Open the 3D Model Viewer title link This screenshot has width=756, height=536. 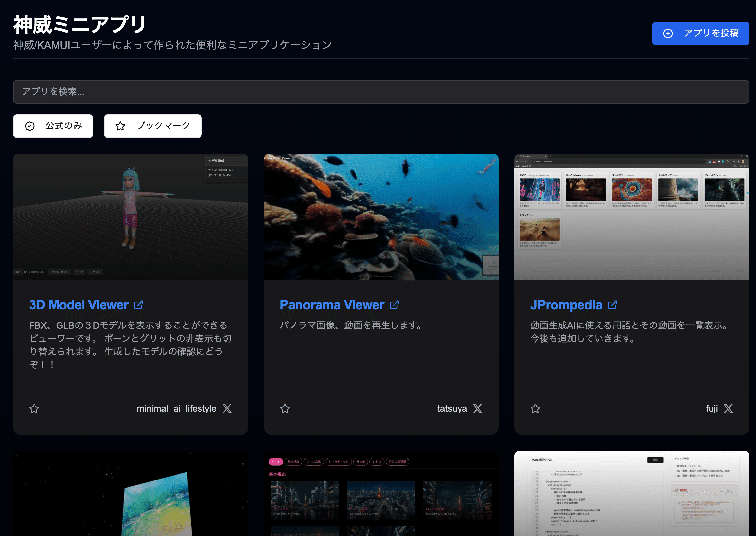click(x=79, y=305)
